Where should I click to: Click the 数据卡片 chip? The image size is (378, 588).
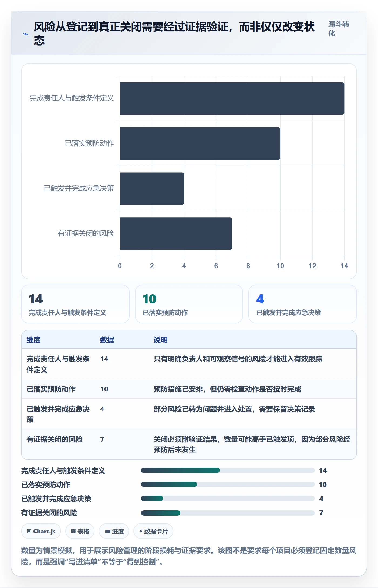(x=153, y=531)
